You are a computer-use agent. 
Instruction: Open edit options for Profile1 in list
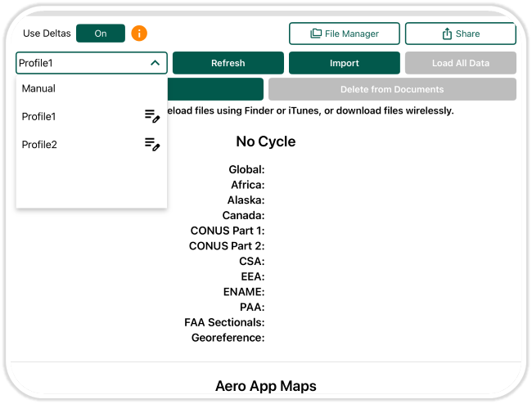pos(152,117)
